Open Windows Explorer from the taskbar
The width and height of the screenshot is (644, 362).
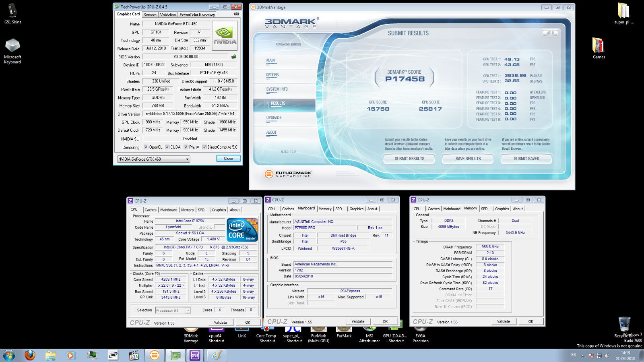click(50, 355)
